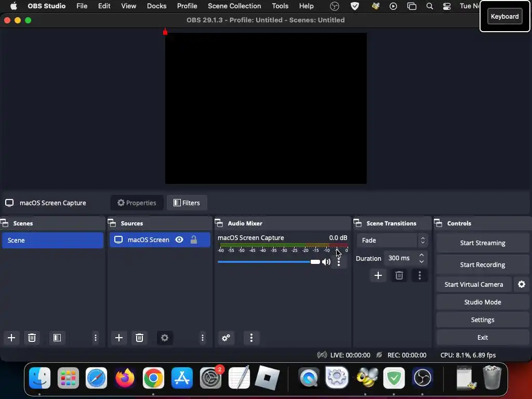This screenshot has width=532, height=399.
Task: Click the macOS Screen Capture volume slider
Action: tap(269, 262)
